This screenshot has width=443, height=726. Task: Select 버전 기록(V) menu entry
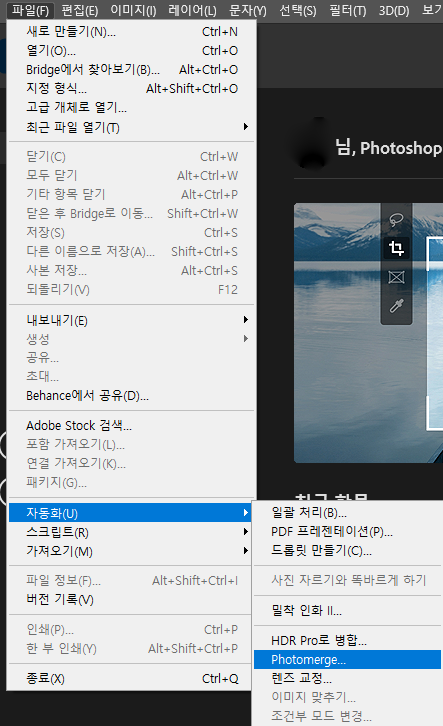[x=130, y=600]
